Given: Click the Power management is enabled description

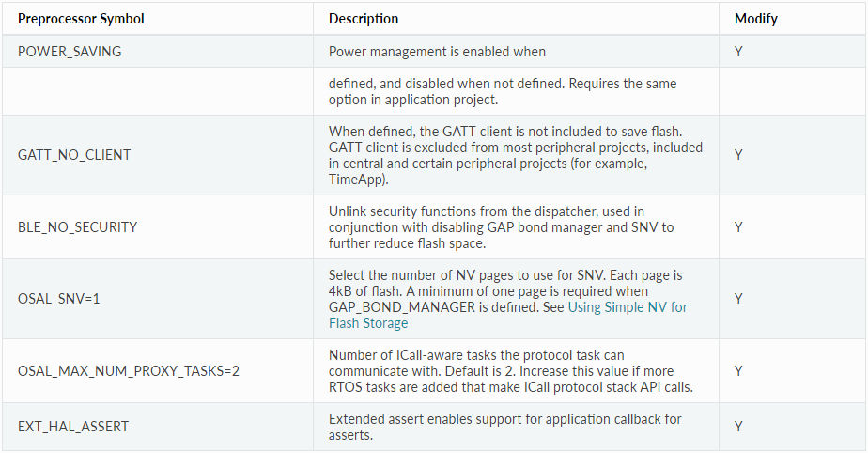Looking at the screenshot, I should coord(438,52).
